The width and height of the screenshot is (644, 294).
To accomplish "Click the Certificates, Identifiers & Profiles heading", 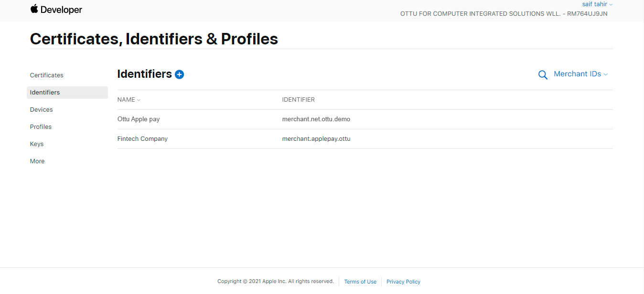I will click(154, 39).
